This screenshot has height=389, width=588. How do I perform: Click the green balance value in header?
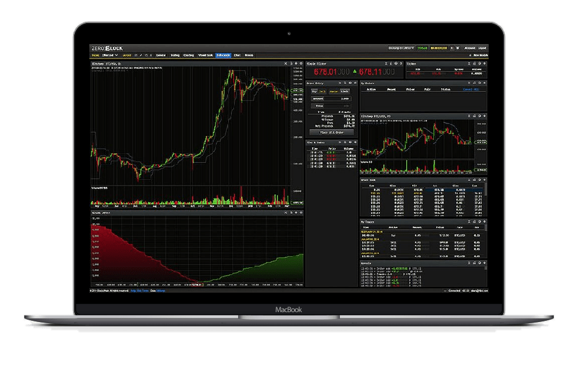pyautogui.click(x=422, y=48)
